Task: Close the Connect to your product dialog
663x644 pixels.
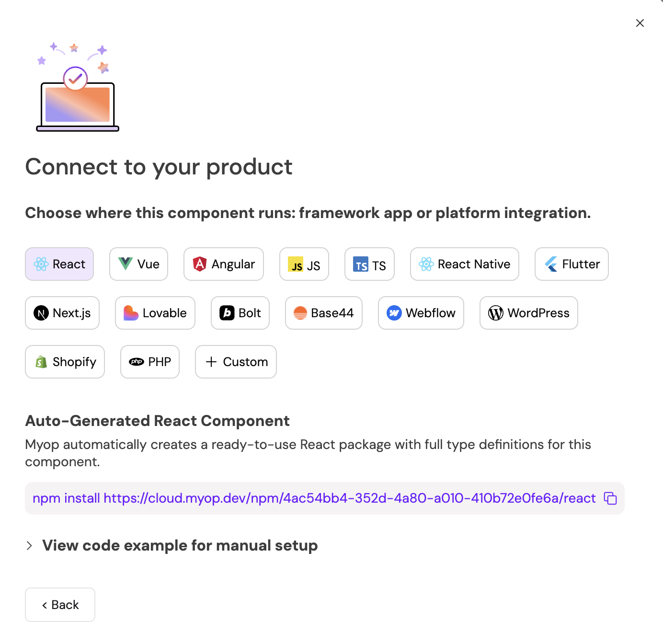Action: pyautogui.click(x=640, y=23)
